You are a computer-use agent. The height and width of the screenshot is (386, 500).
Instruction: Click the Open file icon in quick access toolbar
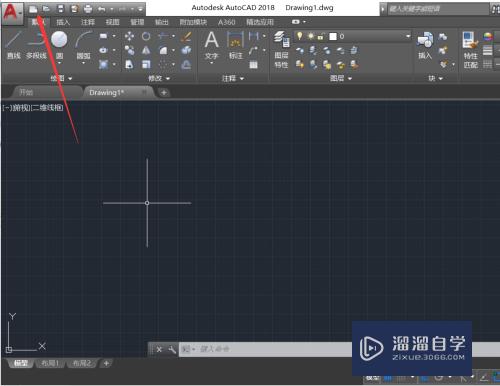[x=46, y=9]
